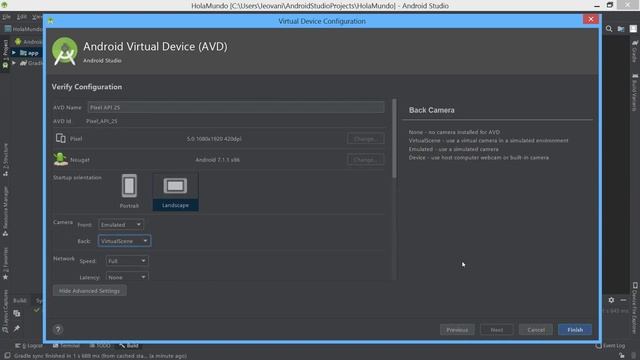Click Change button for Pixel device

[365, 138]
